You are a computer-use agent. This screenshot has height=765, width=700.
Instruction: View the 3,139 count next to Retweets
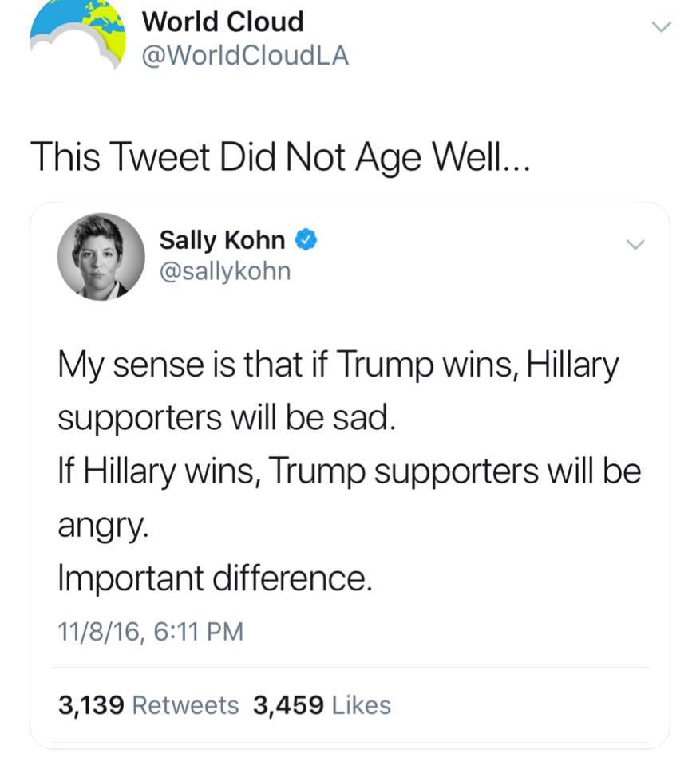(91, 705)
